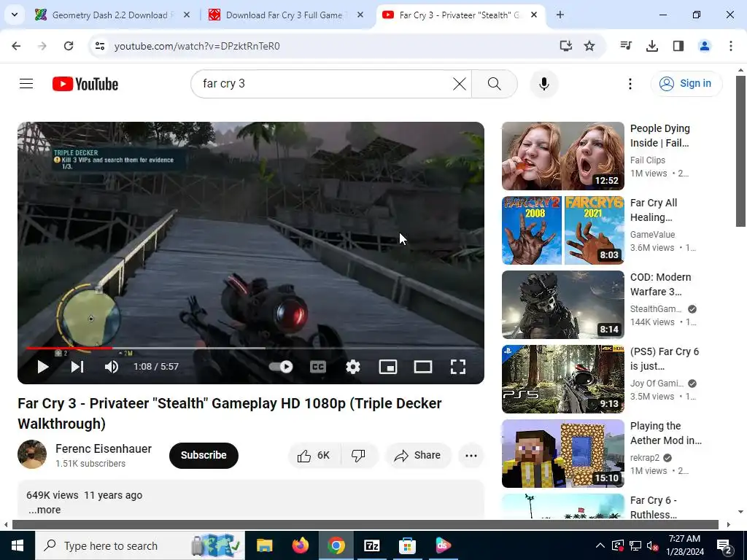Open YouTube hamburger guide menu
Screen dimensions: 747x560
(x=26, y=84)
